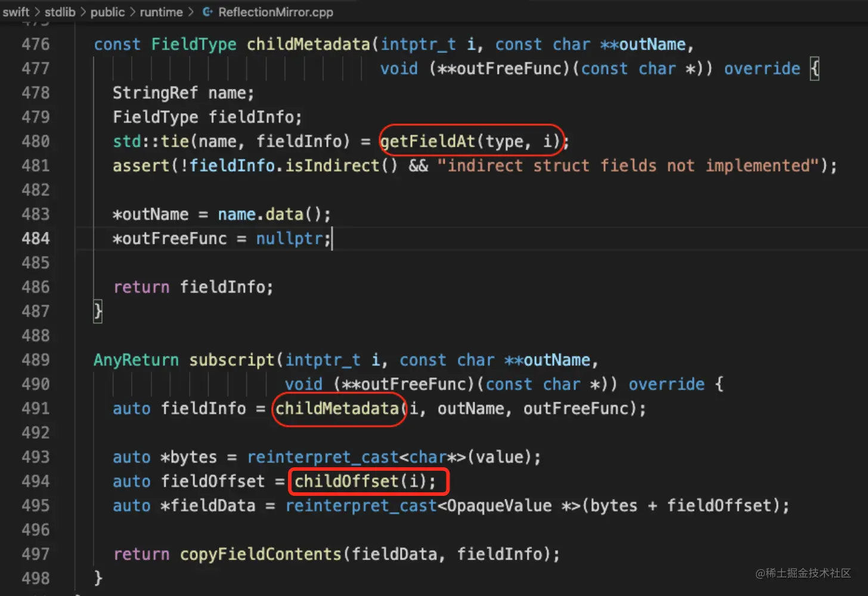
Task: Click the 'FieldType' return type on line 476
Action: pos(194,44)
